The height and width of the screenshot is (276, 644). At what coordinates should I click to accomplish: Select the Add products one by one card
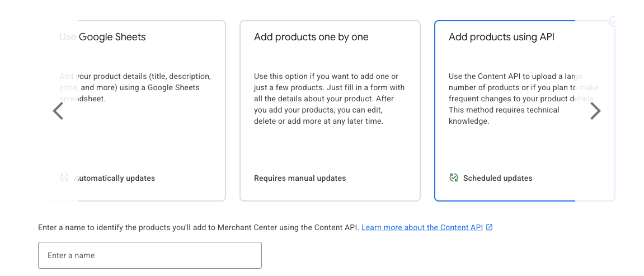(330, 111)
